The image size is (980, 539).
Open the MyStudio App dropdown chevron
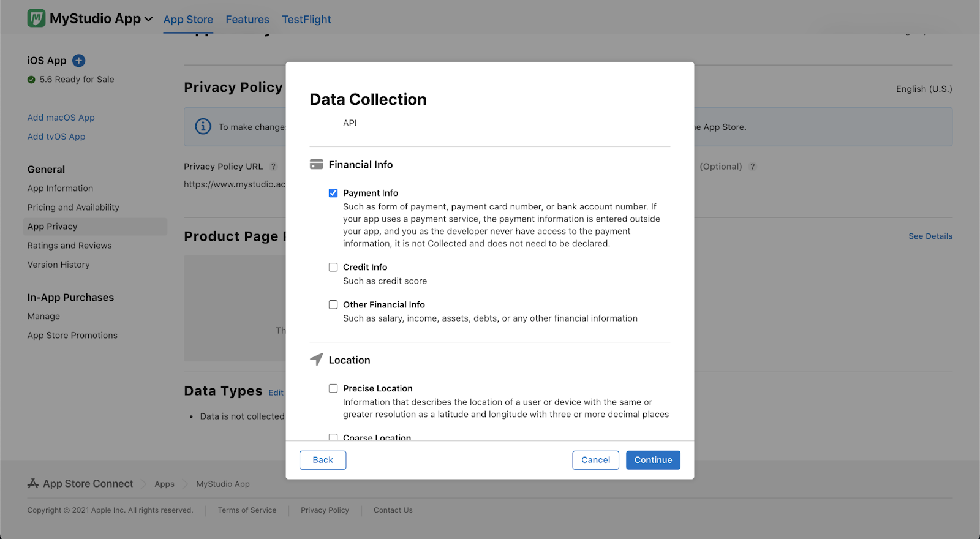[148, 20]
